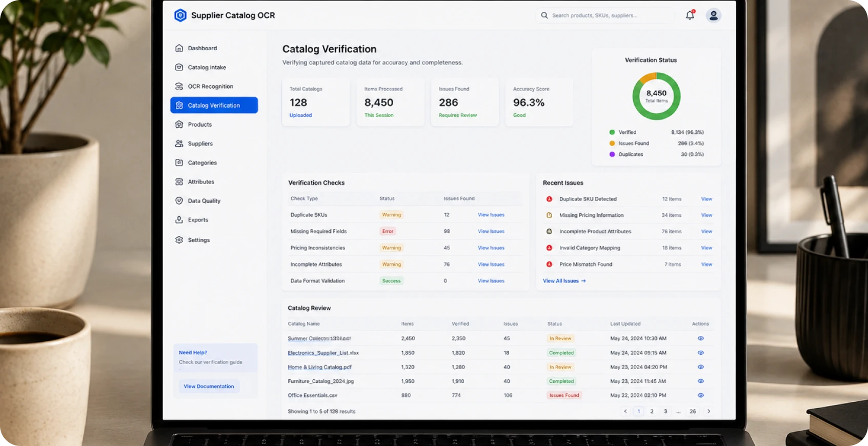Open the Suppliers menu item
The height and width of the screenshot is (446, 868).
pyautogui.click(x=214, y=144)
